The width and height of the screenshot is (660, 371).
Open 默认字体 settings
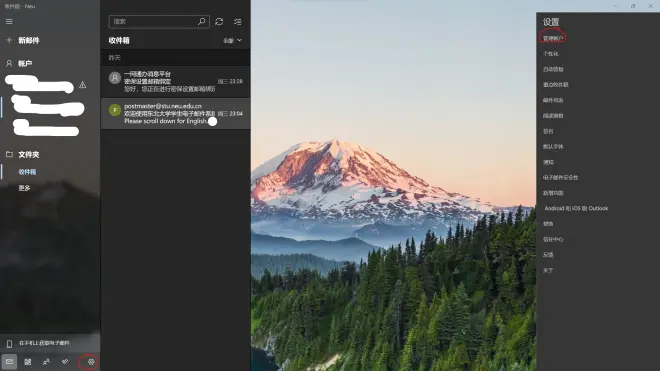point(553,147)
